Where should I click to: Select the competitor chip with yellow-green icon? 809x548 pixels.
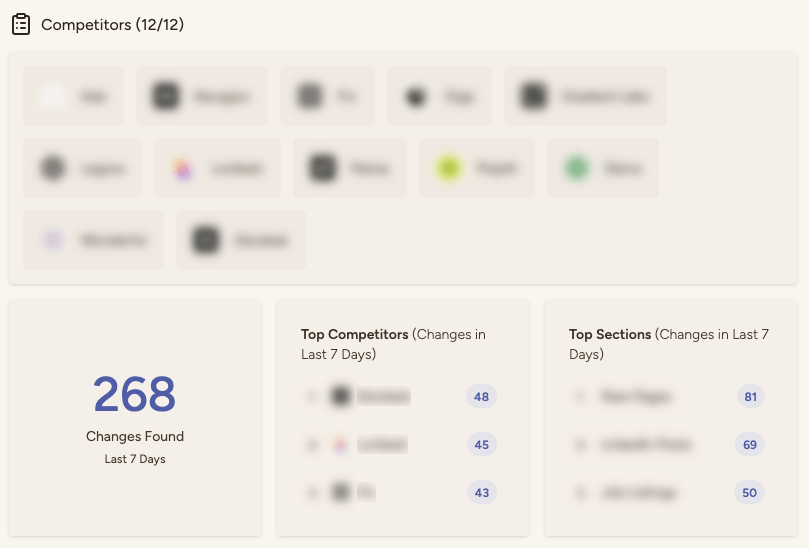(x=476, y=168)
